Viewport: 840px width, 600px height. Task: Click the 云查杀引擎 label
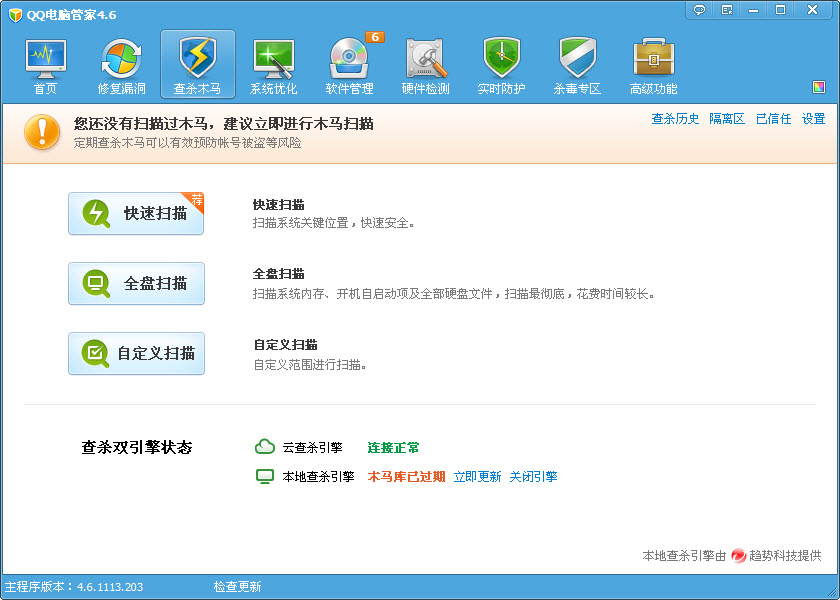pyautogui.click(x=312, y=447)
